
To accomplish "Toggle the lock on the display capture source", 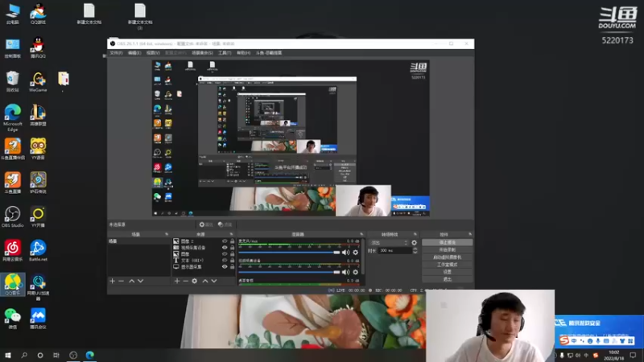I will pyautogui.click(x=232, y=267).
